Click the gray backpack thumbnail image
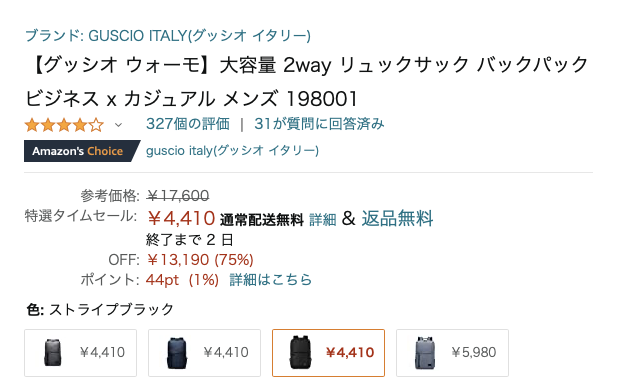Viewport: 617px width, 389px height. point(53,353)
